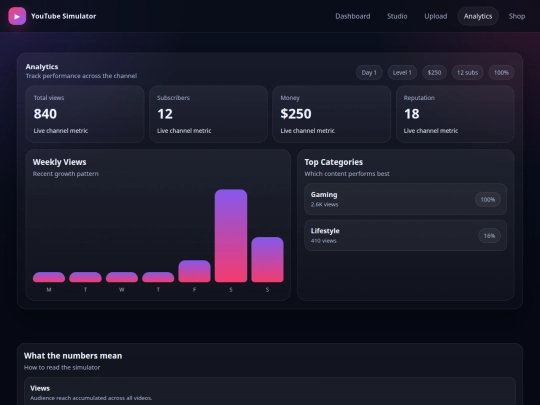The width and height of the screenshot is (540, 405).
Task: Click the W day label under chart
Action: coord(122,290)
